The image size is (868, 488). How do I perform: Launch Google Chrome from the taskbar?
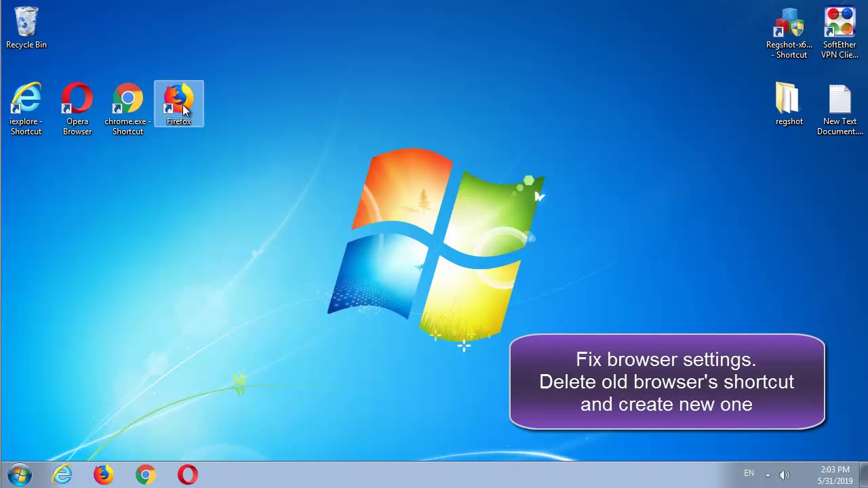click(146, 474)
